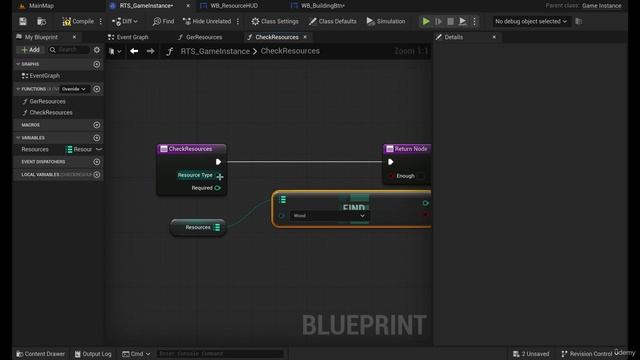640x360 pixels.
Task: Play the level with green Play button
Action: point(426,21)
